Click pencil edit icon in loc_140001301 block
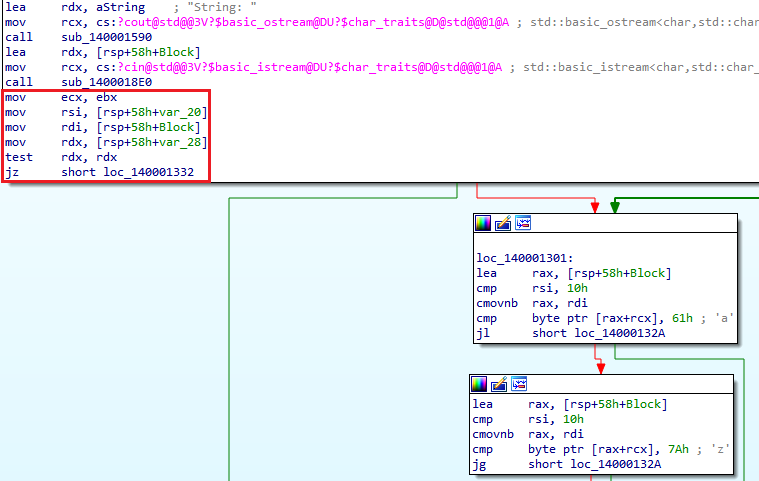This screenshot has height=481, width=759. (x=503, y=222)
